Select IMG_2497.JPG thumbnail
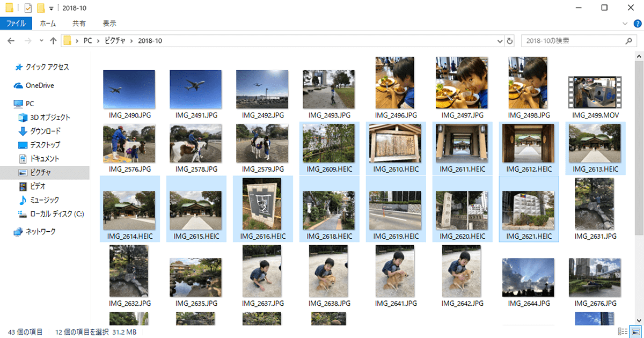 pyautogui.click(x=462, y=83)
